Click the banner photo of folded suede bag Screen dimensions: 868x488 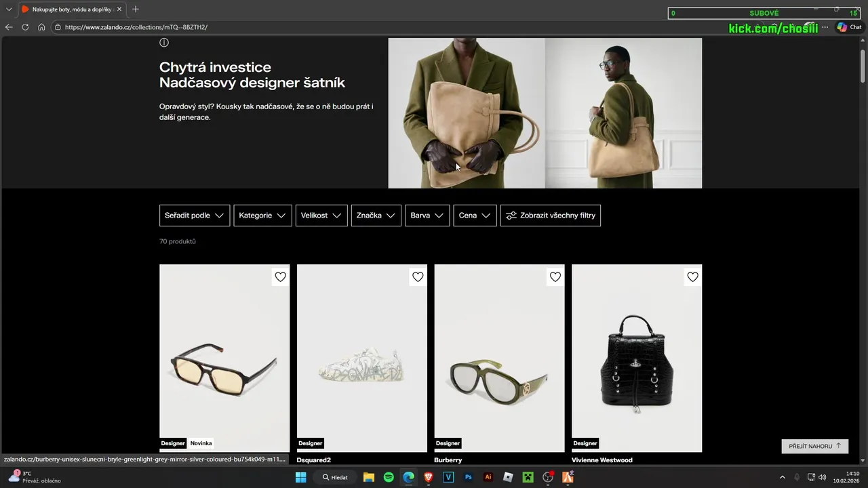tap(467, 113)
